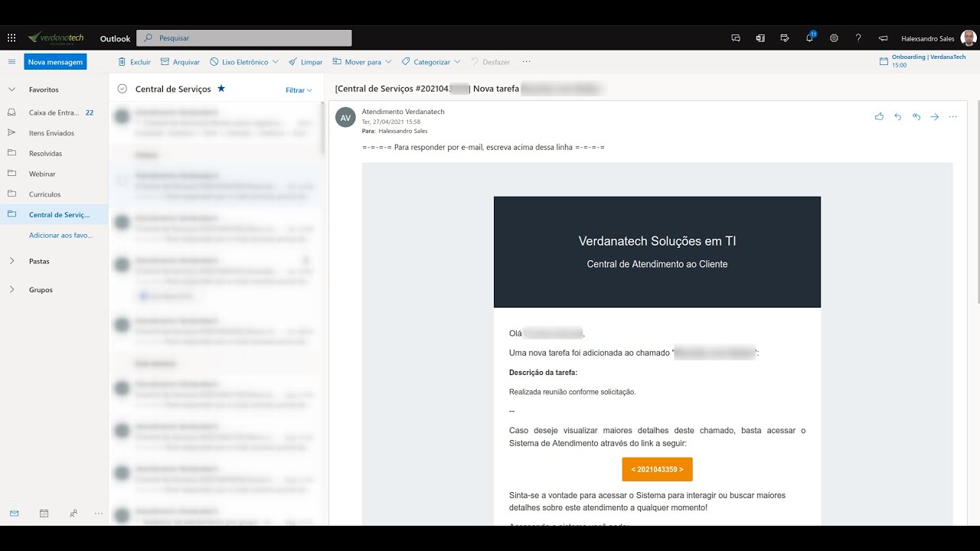
Task: Click recipient Halexsandro Sales in Para line
Action: click(403, 131)
